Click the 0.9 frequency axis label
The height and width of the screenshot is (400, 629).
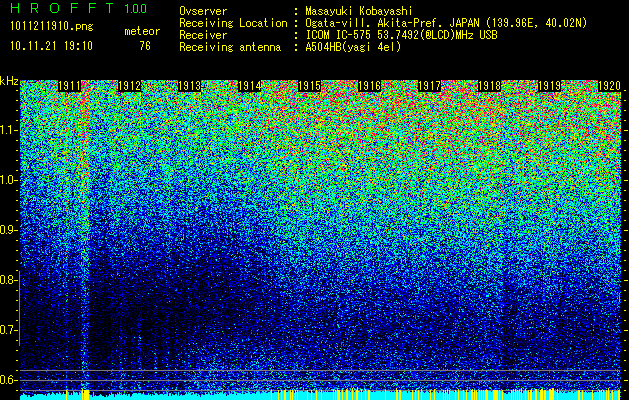(x=8, y=230)
